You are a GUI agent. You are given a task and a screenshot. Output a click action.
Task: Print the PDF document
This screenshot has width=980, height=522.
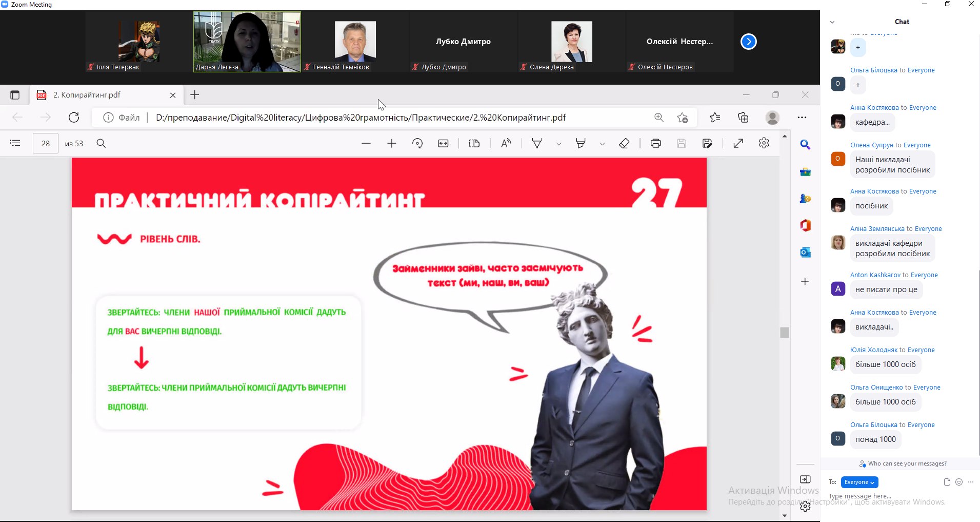coord(656,144)
